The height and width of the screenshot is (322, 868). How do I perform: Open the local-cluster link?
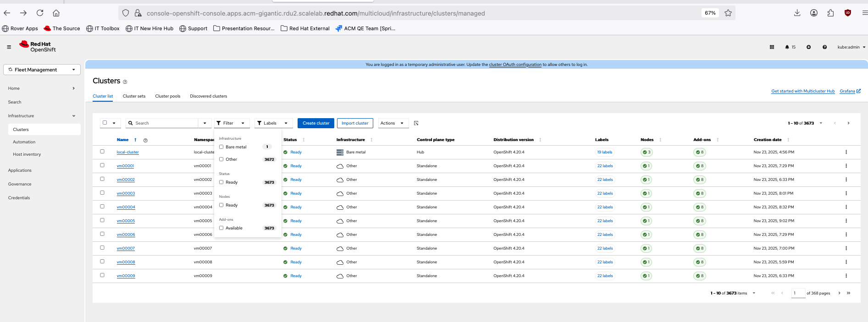(x=127, y=152)
